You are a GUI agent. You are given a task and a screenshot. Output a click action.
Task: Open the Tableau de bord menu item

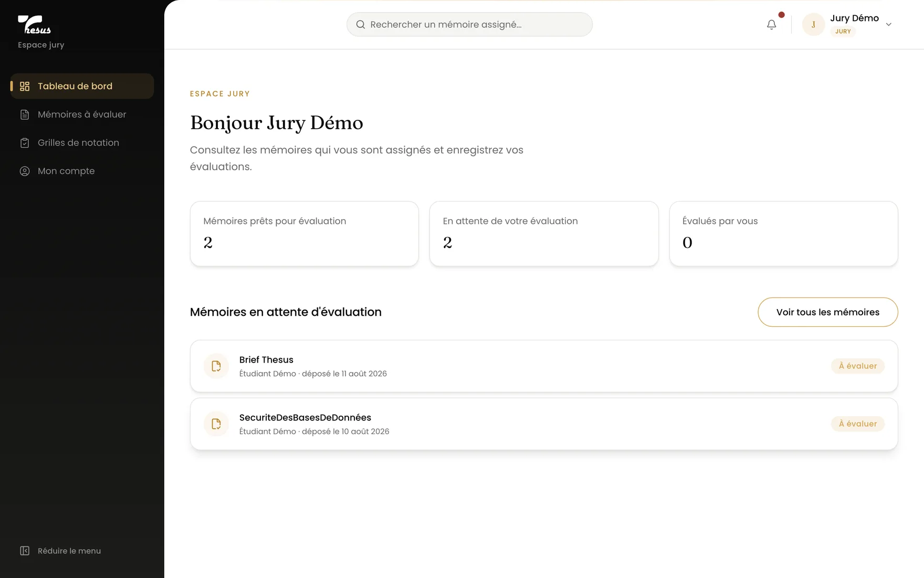[82, 86]
